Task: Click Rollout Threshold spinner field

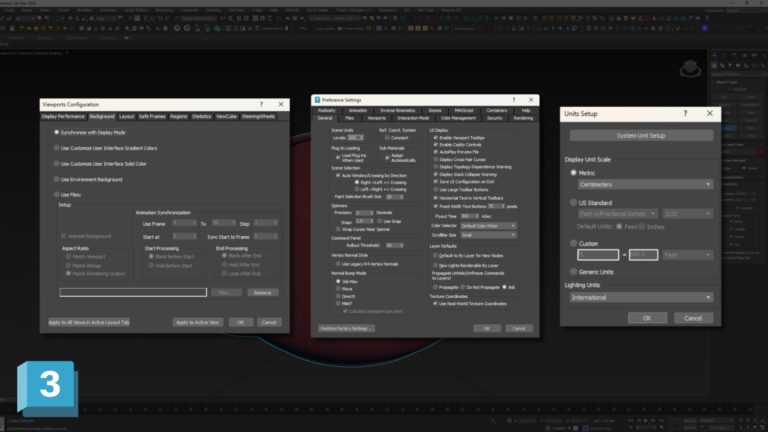Action: 395,245
